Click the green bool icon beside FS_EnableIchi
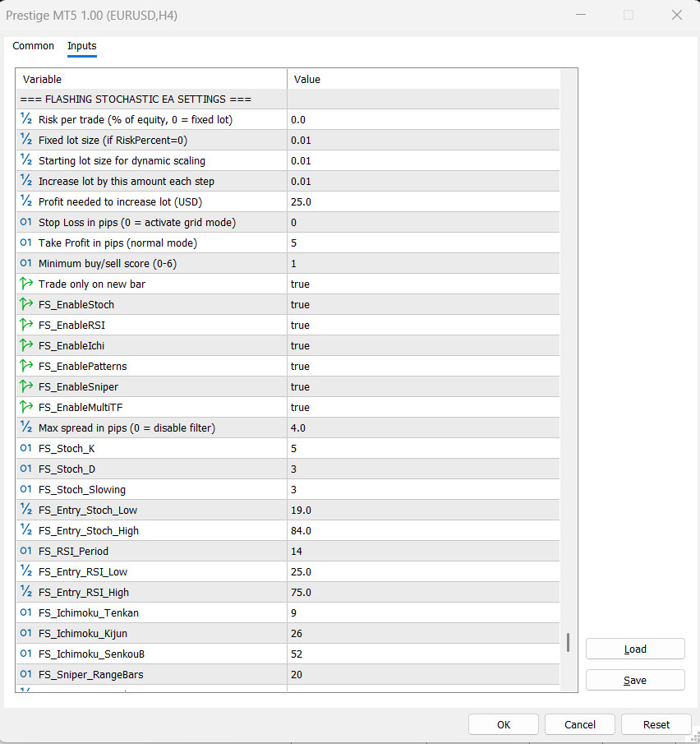This screenshot has height=744, width=700. (x=26, y=345)
